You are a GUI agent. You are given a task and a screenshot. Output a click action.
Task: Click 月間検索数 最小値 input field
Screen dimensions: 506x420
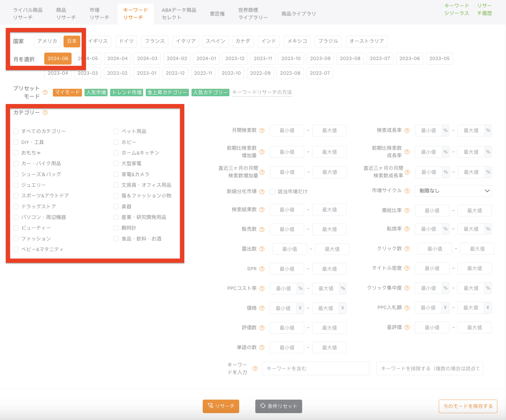point(287,130)
